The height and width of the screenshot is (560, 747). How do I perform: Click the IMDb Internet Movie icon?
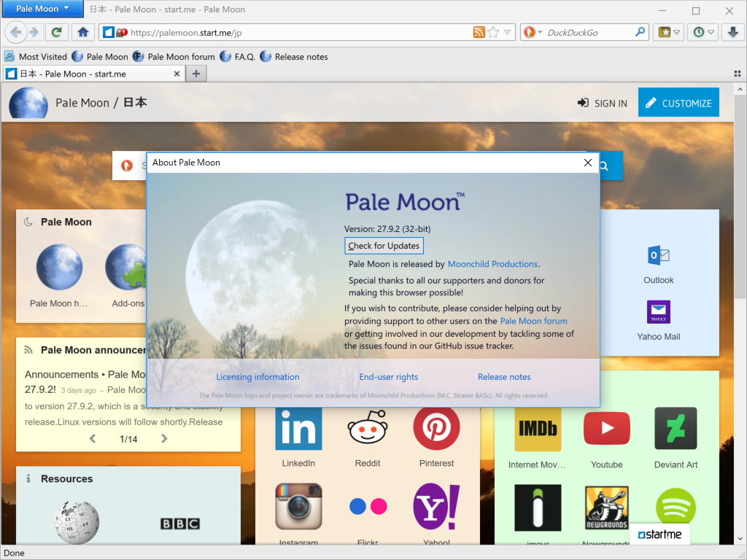[537, 429]
